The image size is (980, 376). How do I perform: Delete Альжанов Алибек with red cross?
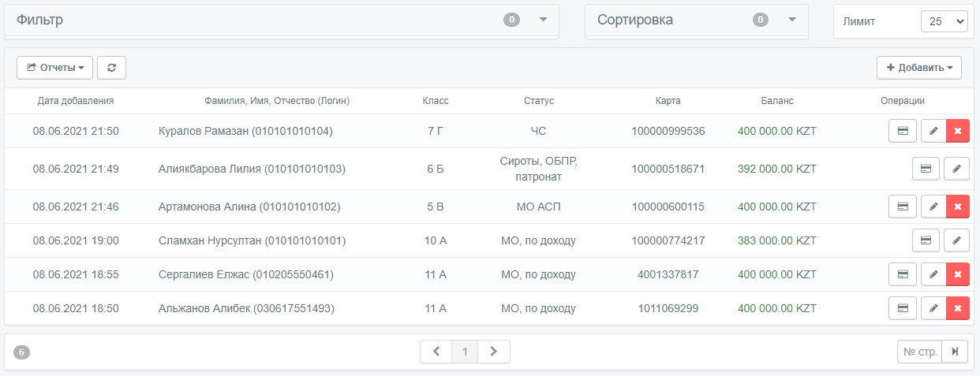pyautogui.click(x=957, y=308)
